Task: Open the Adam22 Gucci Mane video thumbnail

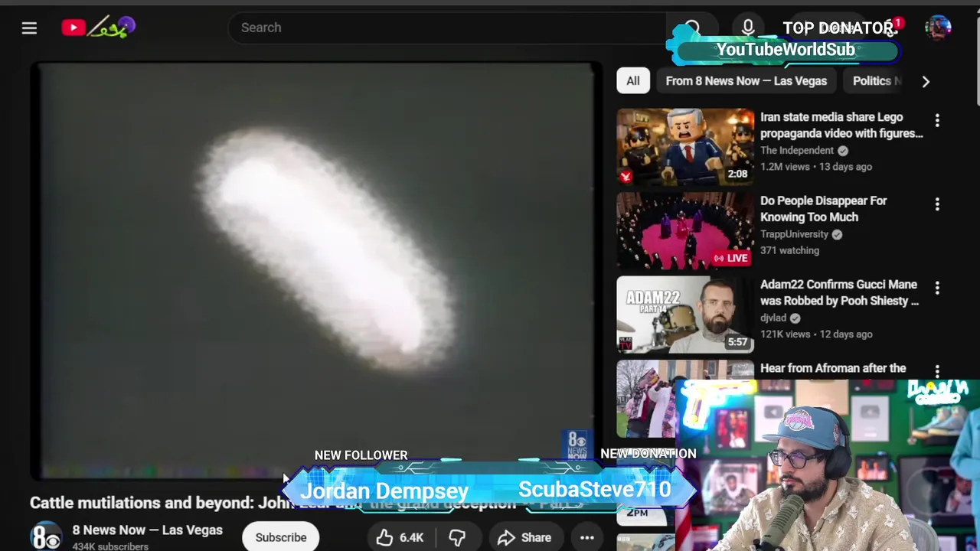Action: click(685, 315)
